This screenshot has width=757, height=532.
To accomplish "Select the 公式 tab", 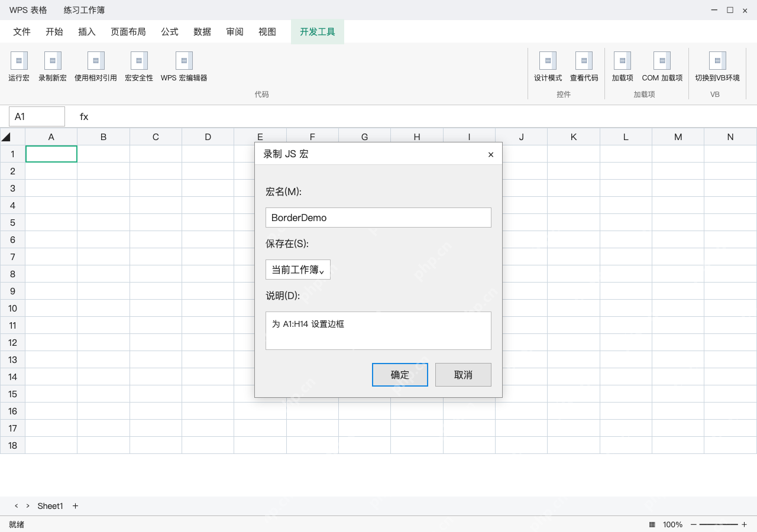I will click(x=170, y=32).
